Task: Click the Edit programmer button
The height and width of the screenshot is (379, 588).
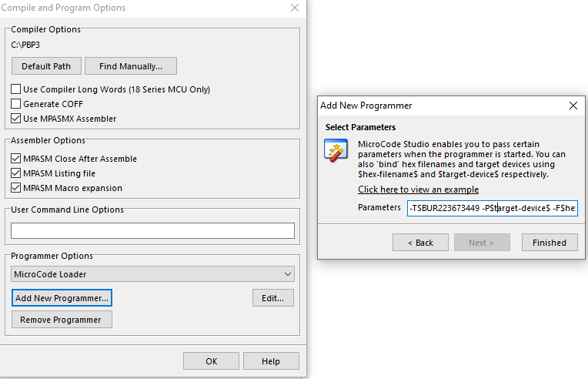Action: pos(272,297)
